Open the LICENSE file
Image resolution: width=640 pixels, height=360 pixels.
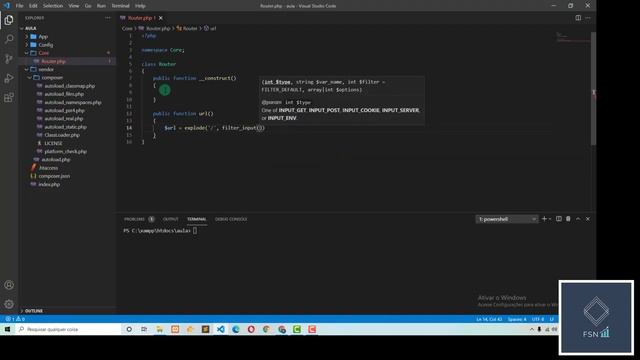(x=53, y=143)
